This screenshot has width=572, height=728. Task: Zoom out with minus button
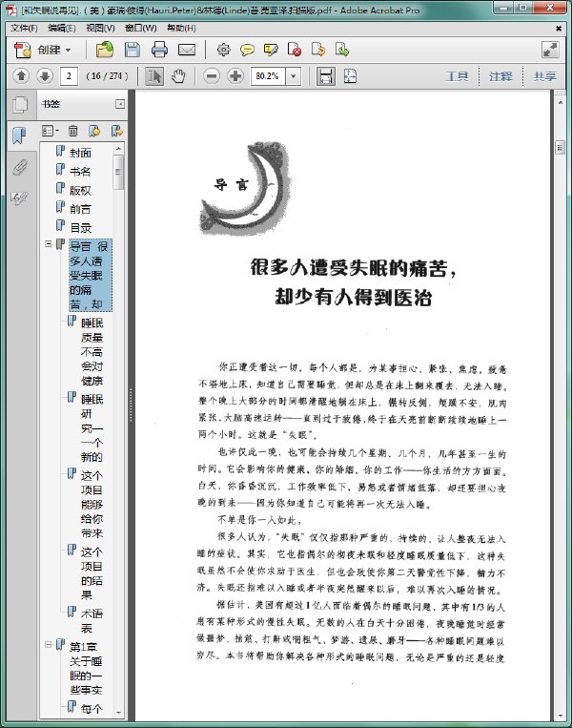tap(212, 75)
